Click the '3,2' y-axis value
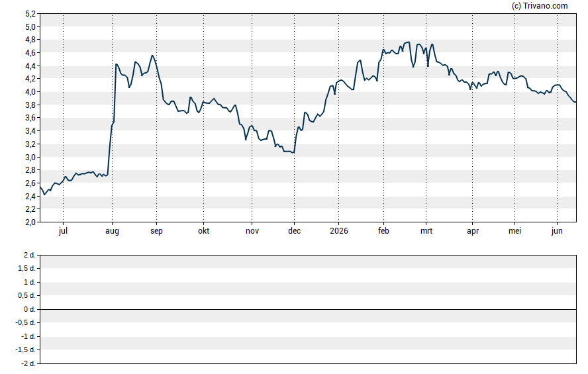588x374 pixels. 30,144
